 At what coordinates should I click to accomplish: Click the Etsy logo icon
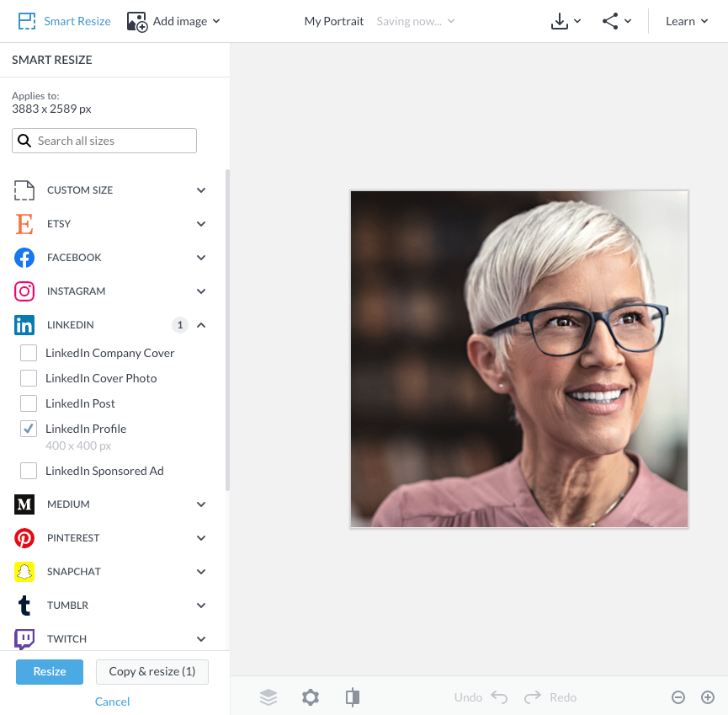[24, 224]
